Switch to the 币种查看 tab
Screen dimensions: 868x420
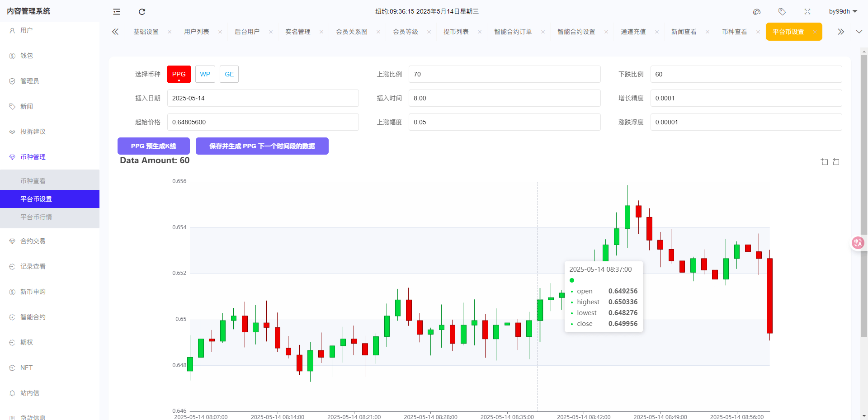[734, 32]
